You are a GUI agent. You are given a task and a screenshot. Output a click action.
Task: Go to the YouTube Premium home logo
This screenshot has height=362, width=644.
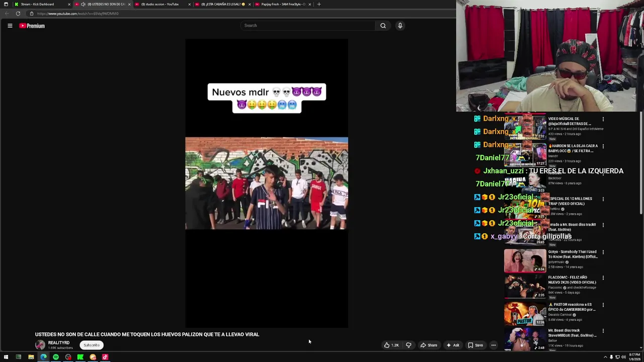[32, 26]
